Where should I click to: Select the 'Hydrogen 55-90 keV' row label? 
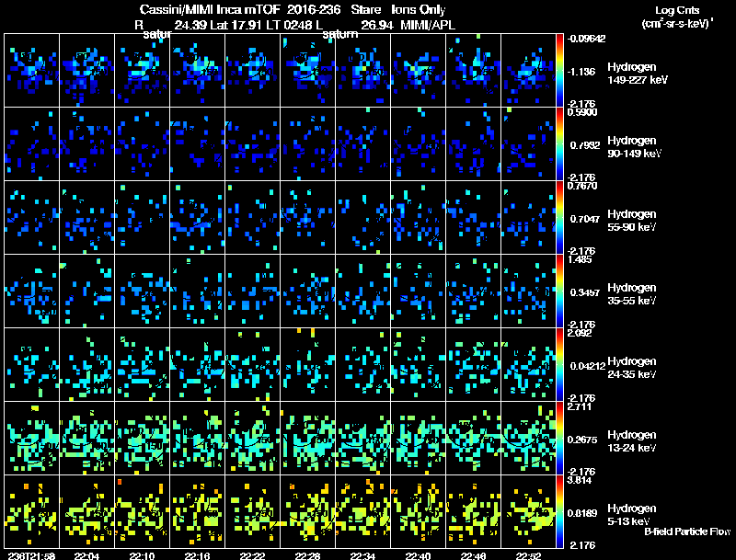tap(632, 221)
